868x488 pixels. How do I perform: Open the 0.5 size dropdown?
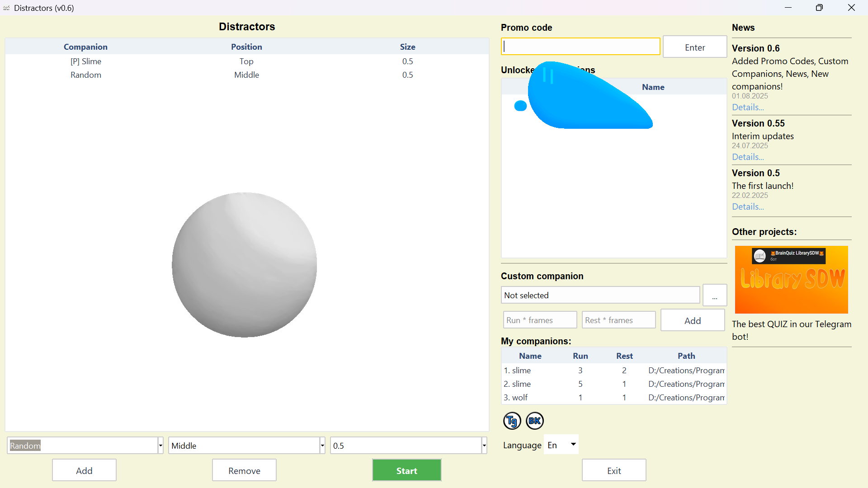point(484,446)
